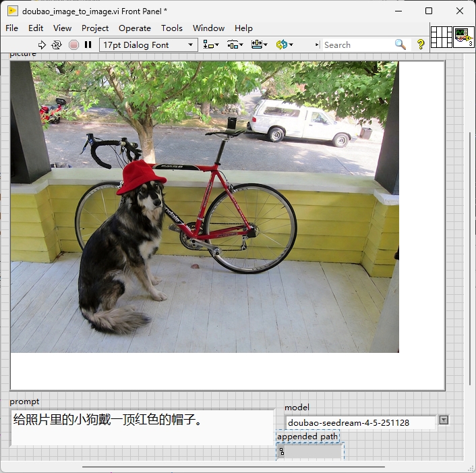Click the connector pane grid
Viewport: 476px width, 473px height.
pos(441,36)
